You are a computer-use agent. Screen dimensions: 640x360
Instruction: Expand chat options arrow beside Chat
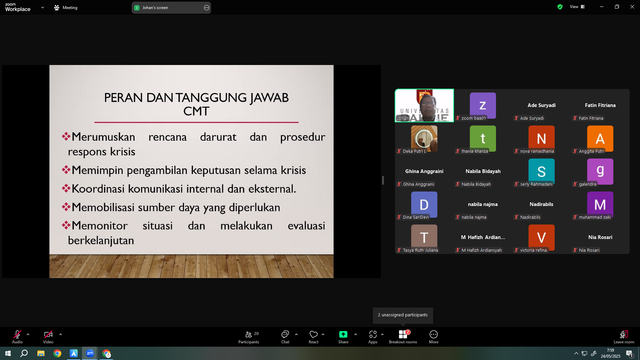[296, 334]
